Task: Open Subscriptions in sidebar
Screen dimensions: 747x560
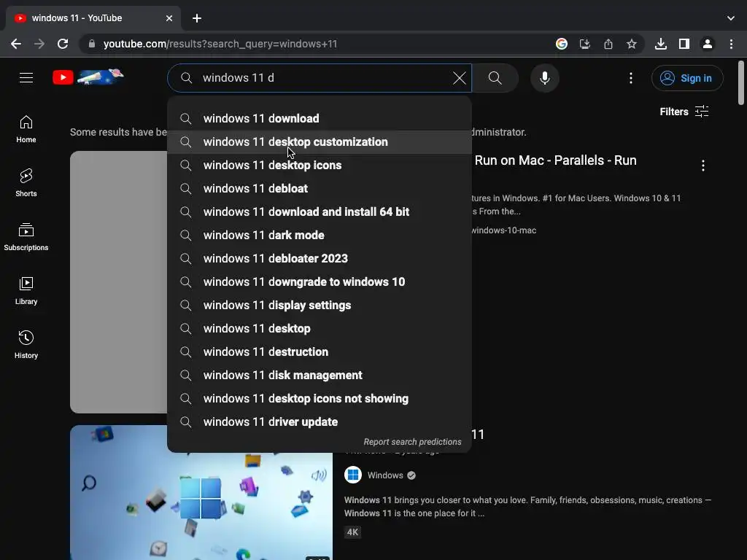Action: (x=26, y=237)
